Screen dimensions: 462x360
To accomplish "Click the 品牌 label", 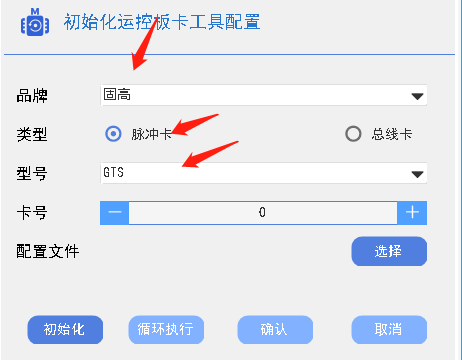I will pyautogui.click(x=32, y=96).
